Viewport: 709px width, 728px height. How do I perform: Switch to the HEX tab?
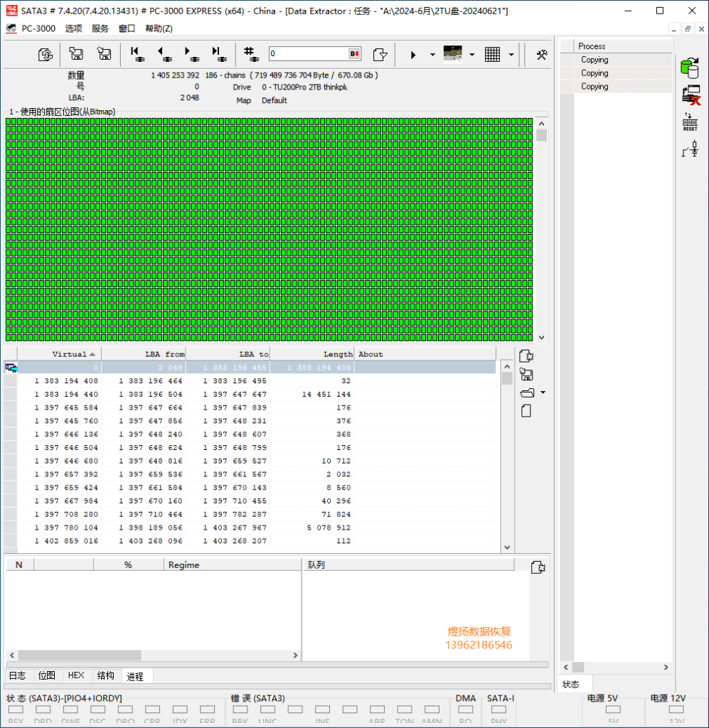(76, 675)
